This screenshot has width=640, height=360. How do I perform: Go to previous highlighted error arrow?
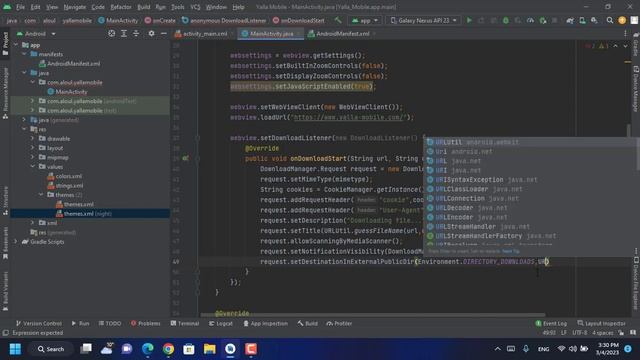(616, 46)
